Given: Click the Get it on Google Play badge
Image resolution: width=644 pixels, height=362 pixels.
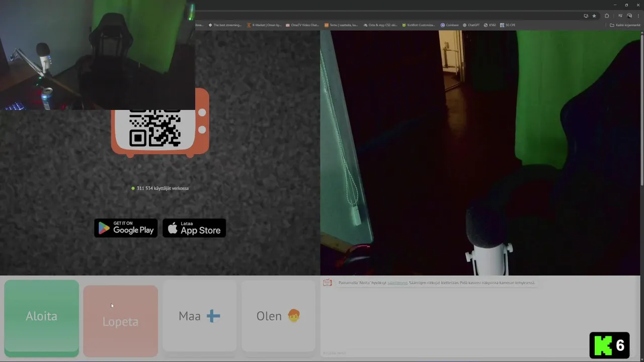Looking at the screenshot, I should (126, 228).
